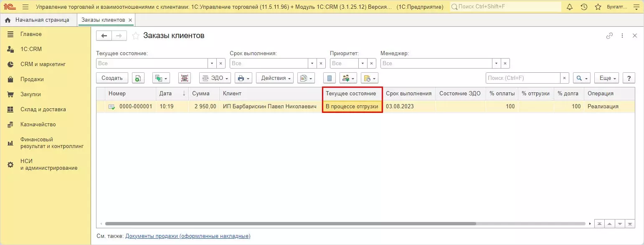
Task: Open НСИ и администрирование section
Action: click(46, 165)
